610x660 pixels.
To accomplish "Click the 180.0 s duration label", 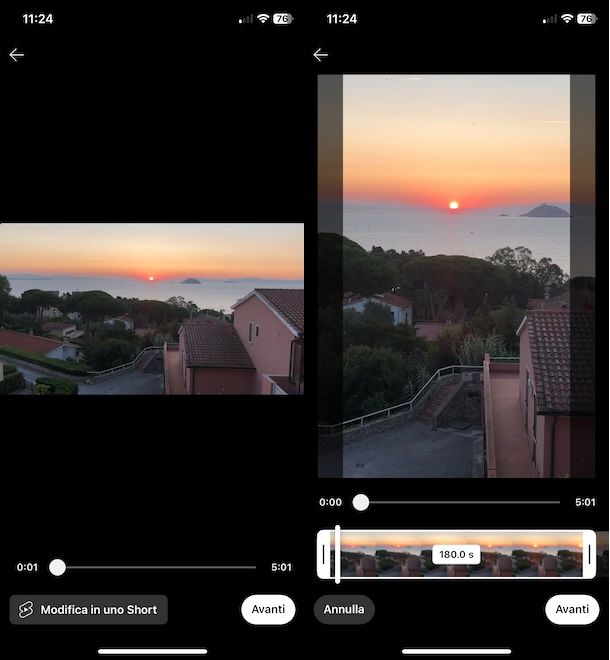I will 456,554.
